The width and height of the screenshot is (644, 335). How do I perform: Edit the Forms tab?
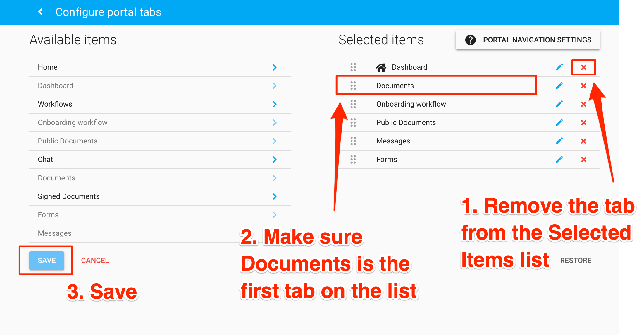click(559, 160)
